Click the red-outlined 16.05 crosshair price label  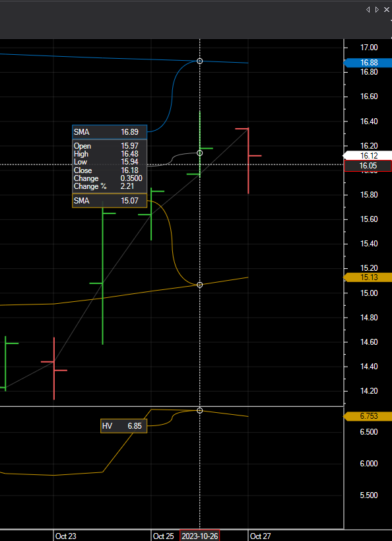(x=368, y=166)
